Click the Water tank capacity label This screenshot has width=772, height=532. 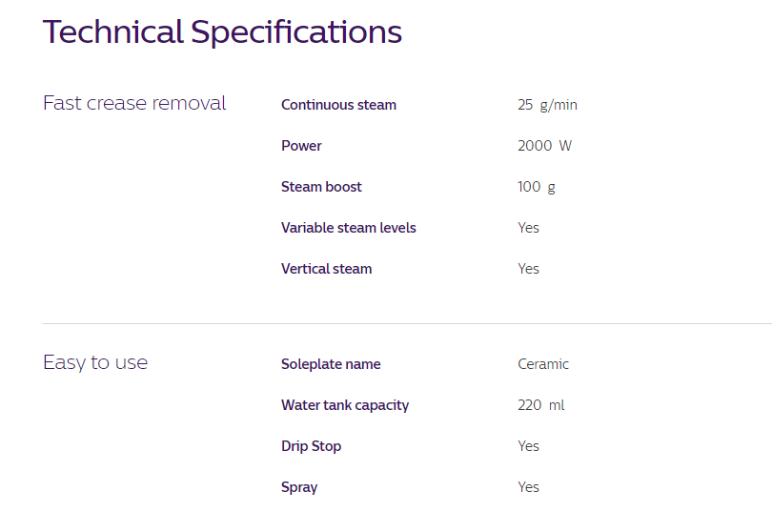pyautogui.click(x=345, y=405)
